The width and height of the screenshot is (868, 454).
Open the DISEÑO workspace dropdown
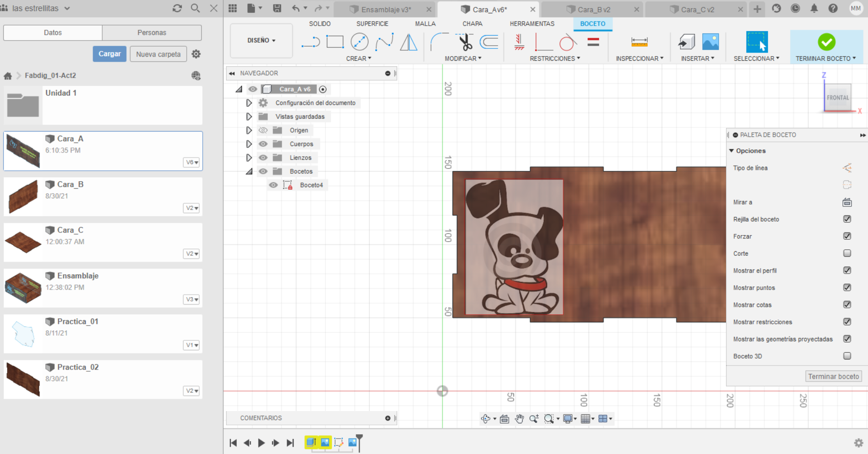261,40
